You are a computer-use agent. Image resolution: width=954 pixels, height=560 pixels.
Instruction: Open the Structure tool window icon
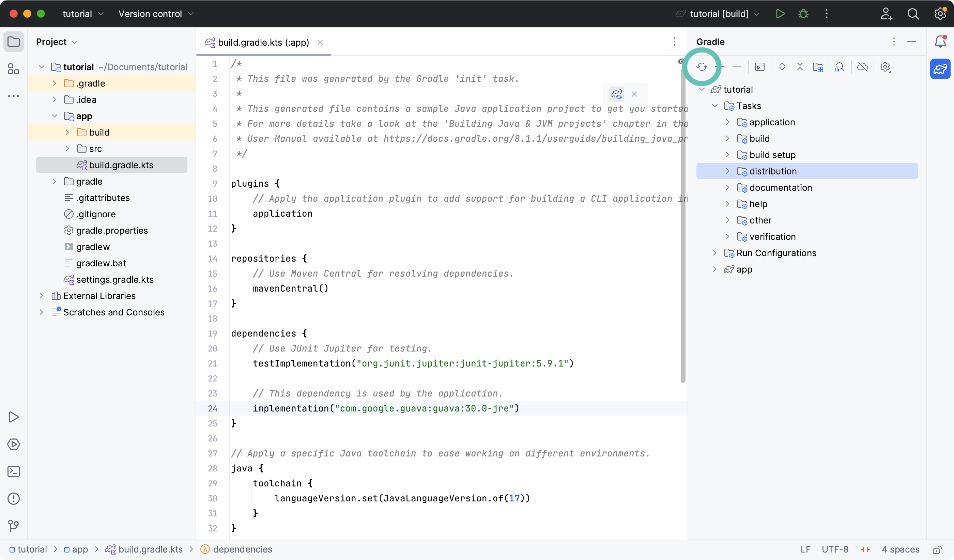pyautogui.click(x=14, y=69)
